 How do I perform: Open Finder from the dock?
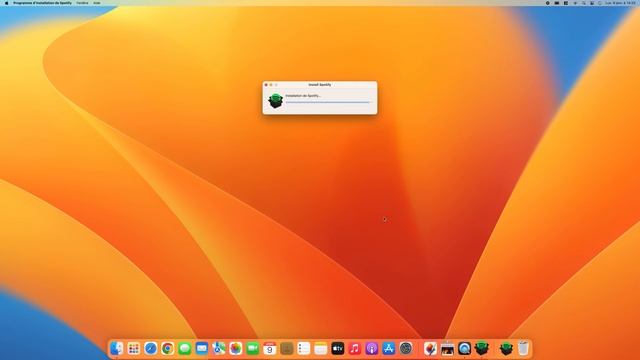117,349
